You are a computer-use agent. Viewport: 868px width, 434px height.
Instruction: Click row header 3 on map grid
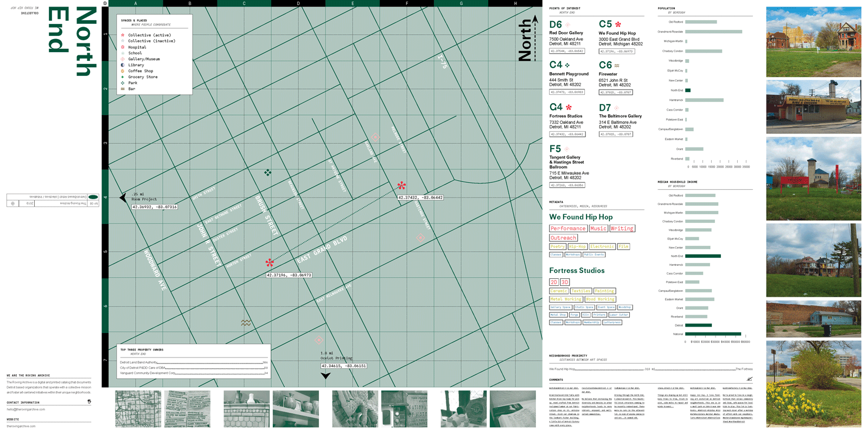click(x=105, y=143)
